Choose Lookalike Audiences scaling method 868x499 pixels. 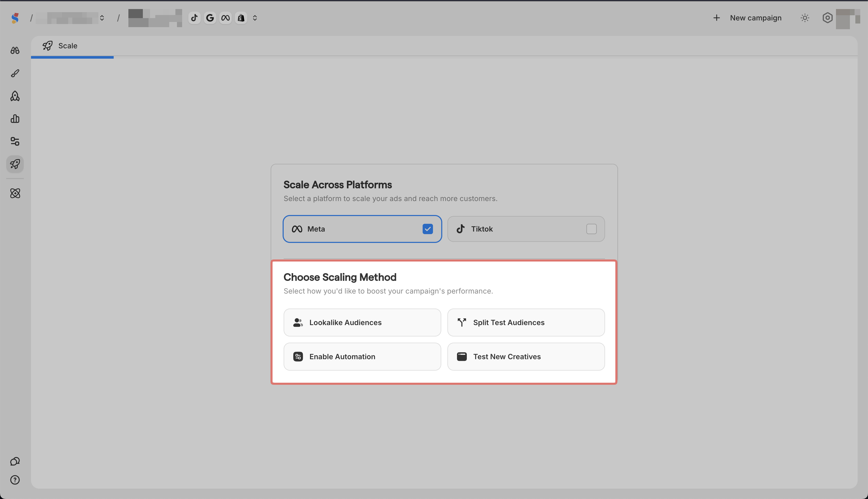(x=362, y=323)
